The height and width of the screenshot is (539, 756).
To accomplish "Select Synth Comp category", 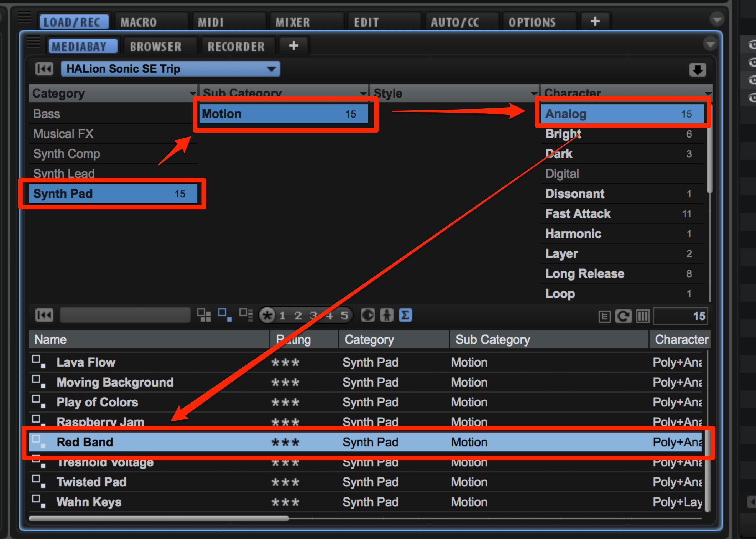I will coord(113,154).
